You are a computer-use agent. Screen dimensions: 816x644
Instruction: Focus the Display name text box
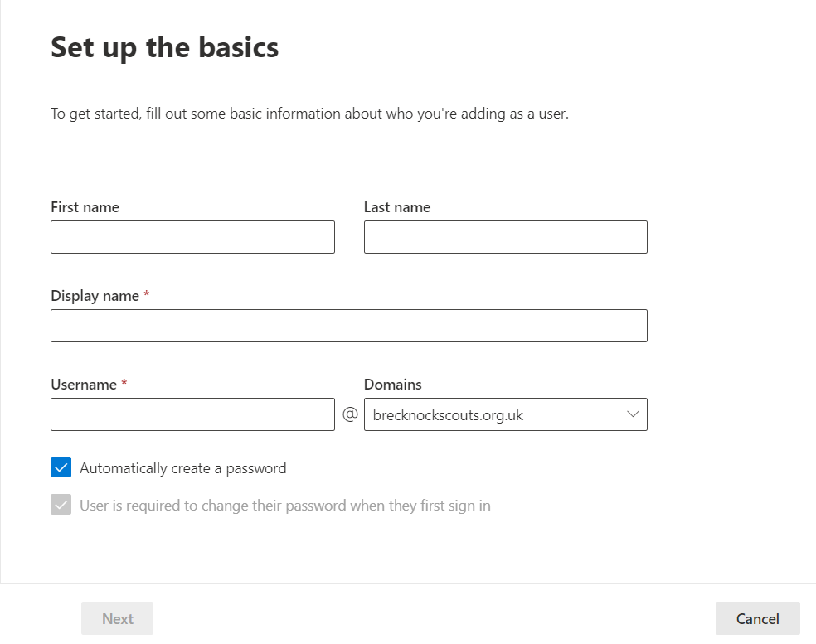348,326
